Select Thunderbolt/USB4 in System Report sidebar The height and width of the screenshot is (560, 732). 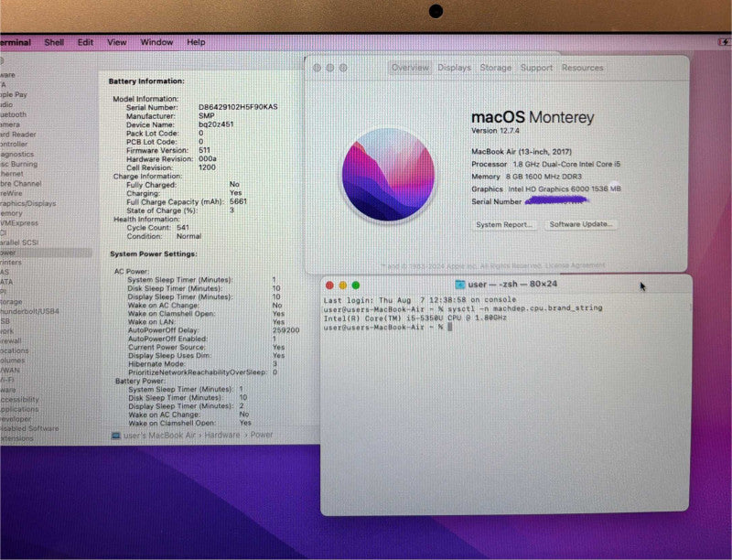point(29,311)
